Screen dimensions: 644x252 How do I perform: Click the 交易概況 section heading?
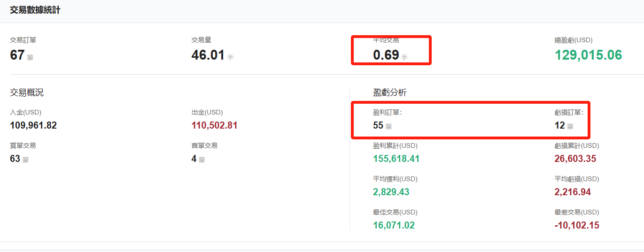(27, 93)
